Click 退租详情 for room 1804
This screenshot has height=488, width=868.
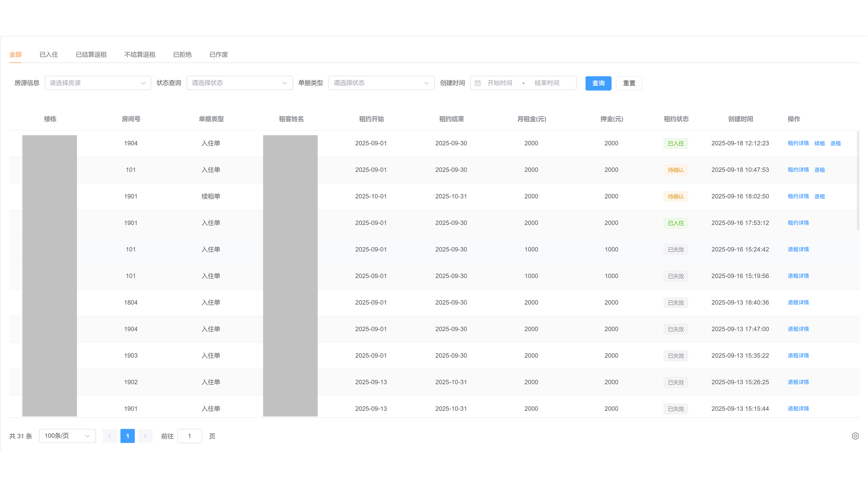pos(798,302)
